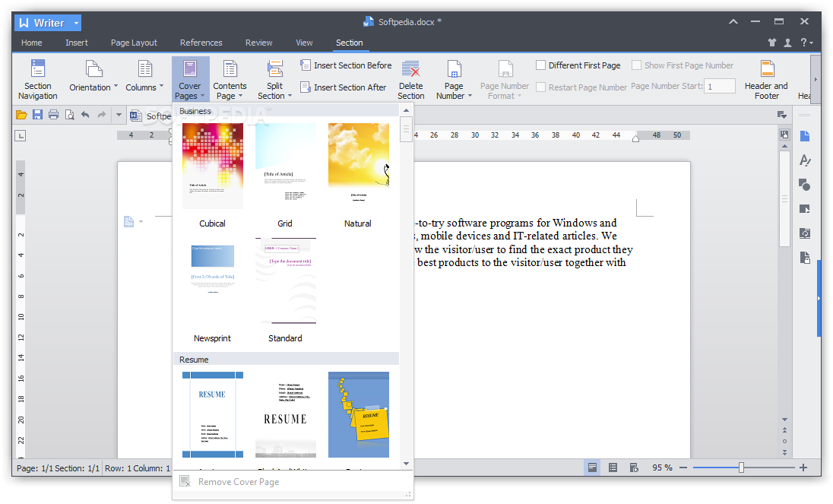Open Section Navigation pane

click(38, 80)
